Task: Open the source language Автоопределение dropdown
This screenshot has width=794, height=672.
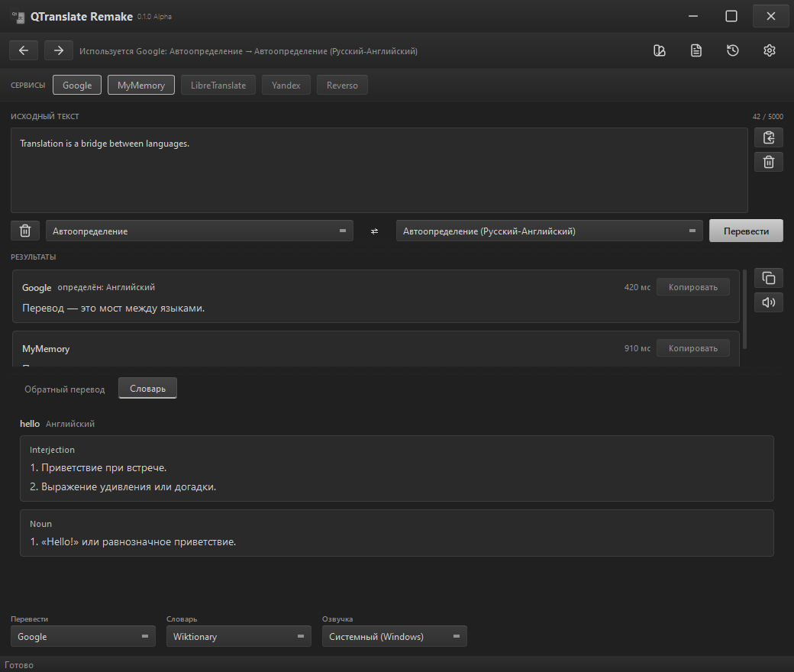Action: tap(199, 231)
